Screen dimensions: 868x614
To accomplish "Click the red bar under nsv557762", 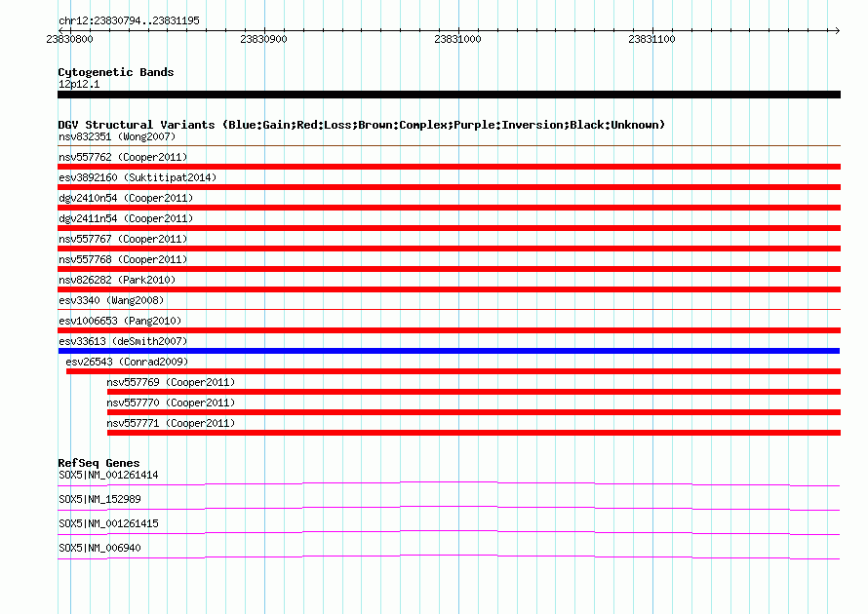I will (449, 167).
